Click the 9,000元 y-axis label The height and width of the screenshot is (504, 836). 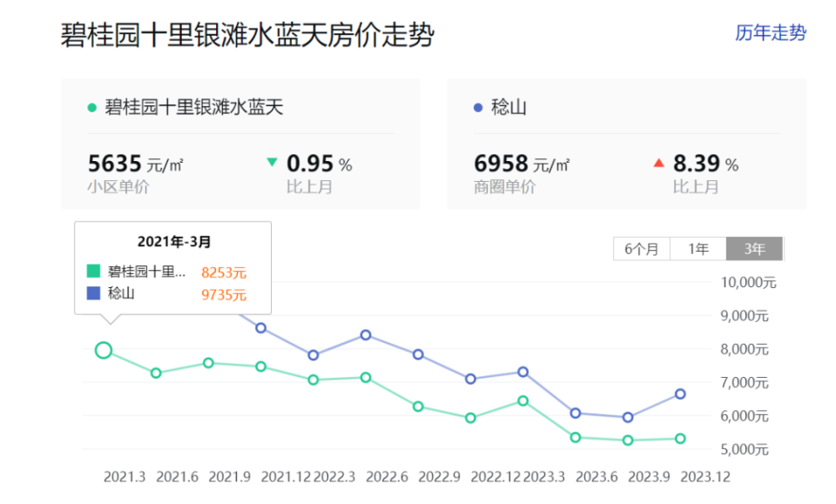pos(745,316)
